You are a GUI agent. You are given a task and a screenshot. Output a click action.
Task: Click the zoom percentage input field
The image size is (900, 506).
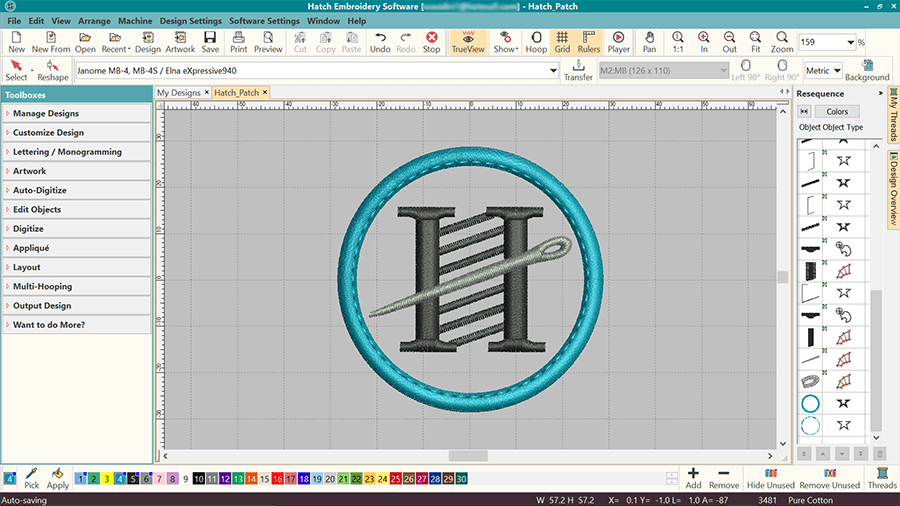pos(820,42)
